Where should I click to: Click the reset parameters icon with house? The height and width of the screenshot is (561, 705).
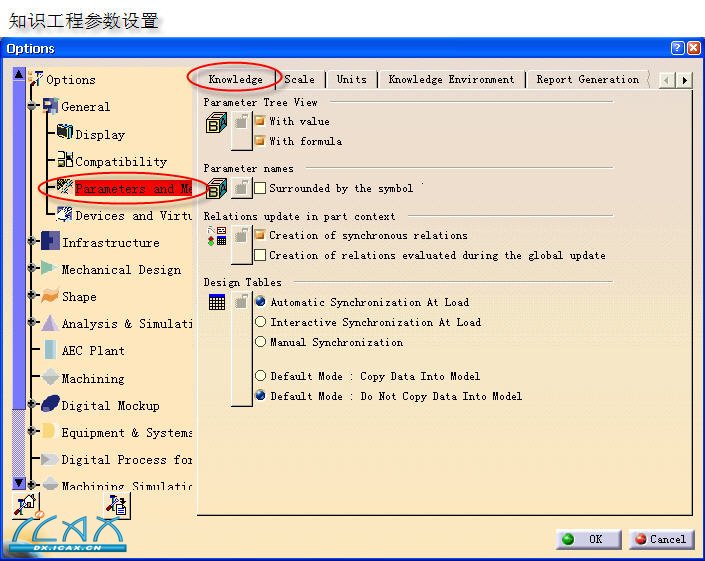pyautogui.click(x=26, y=506)
